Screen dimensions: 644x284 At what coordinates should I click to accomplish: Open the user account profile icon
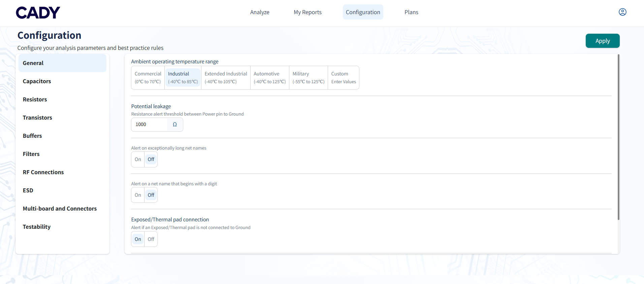(x=622, y=12)
